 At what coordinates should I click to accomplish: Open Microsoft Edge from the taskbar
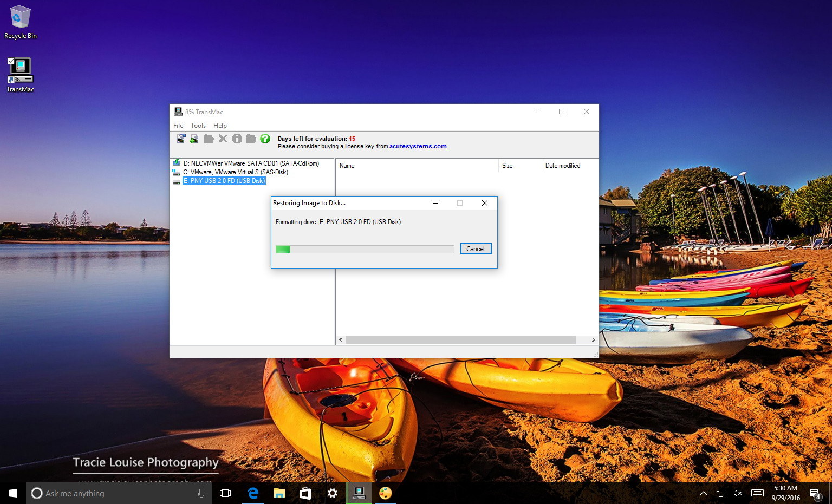pyautogui.click(x=252, y=493)
